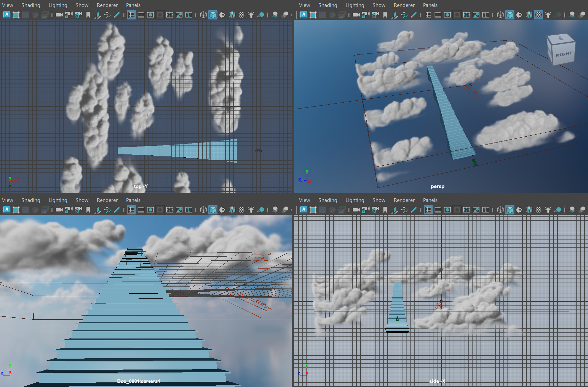
Task: Click the View menu in the camera1 panel
Action: (8, 200)
